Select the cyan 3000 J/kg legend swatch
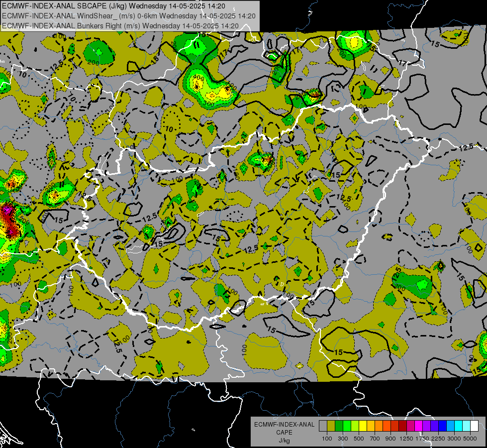The height and width of the screenshot is (448, 487). point(458,426)
